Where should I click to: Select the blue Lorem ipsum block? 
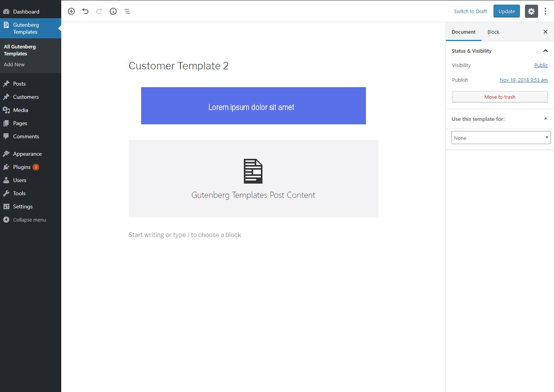tap(254, 106)
